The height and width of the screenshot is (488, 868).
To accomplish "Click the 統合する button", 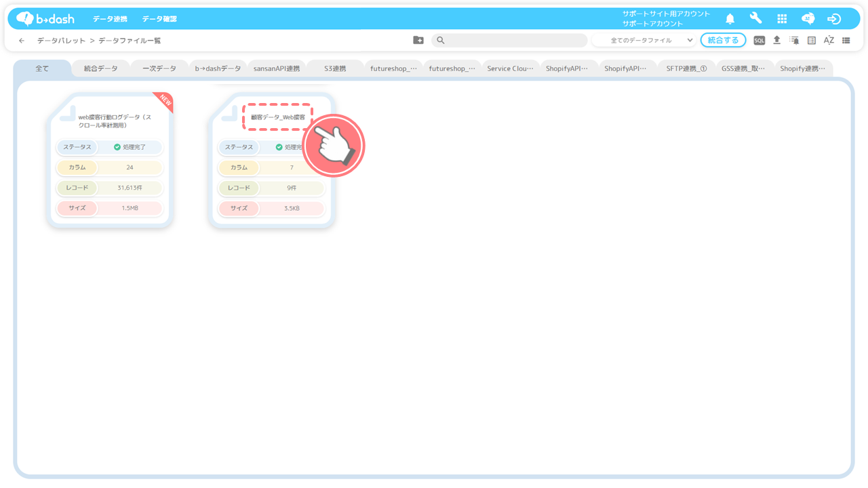I will [723, 41].
